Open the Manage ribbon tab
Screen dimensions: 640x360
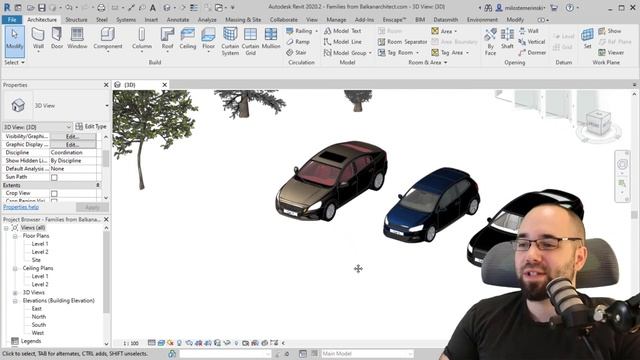pyautogui.click(x=336, y=20)
